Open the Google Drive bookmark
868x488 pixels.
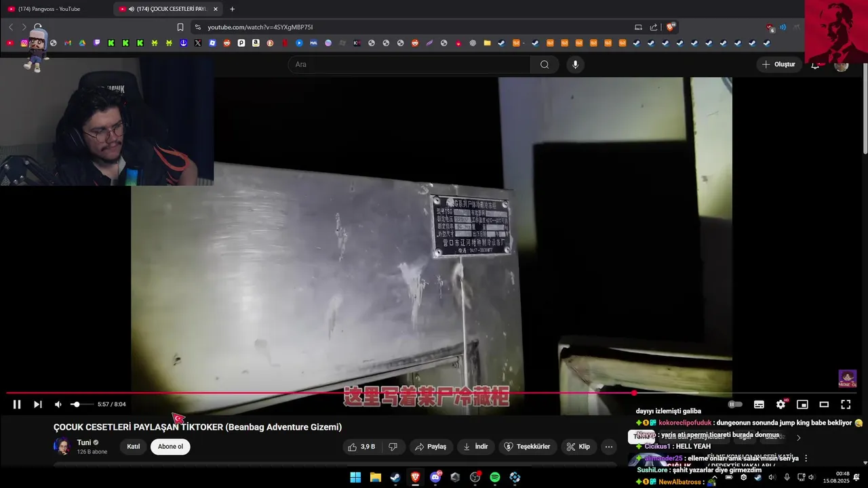coord(82,43)
